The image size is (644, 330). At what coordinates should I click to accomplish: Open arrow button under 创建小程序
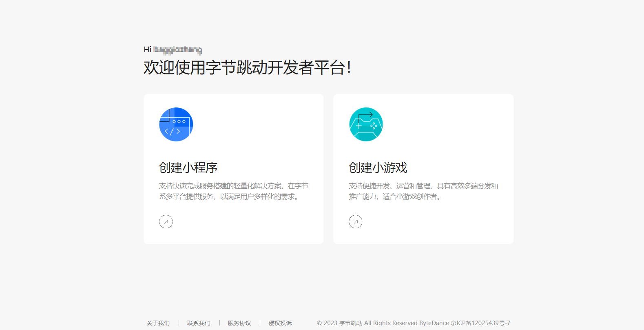tap(166, 221)
